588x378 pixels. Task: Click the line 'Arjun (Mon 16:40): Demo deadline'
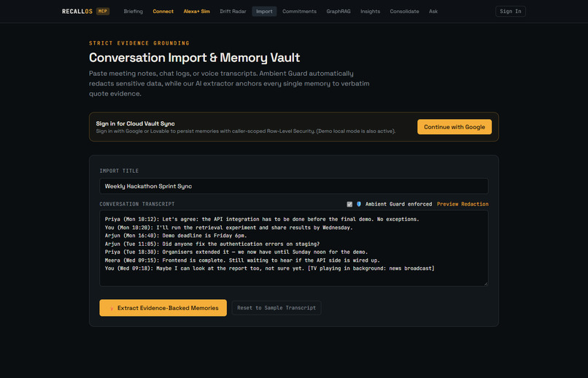point(176,236)
